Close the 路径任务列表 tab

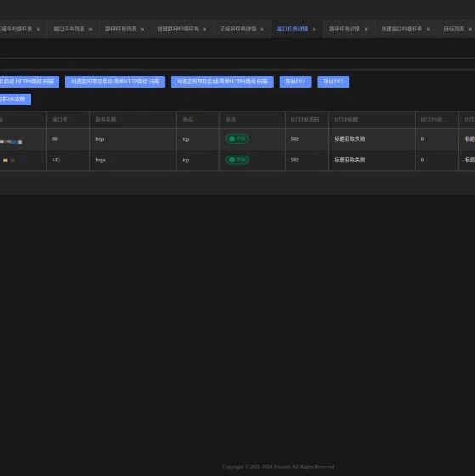click(x=143, y=29)
